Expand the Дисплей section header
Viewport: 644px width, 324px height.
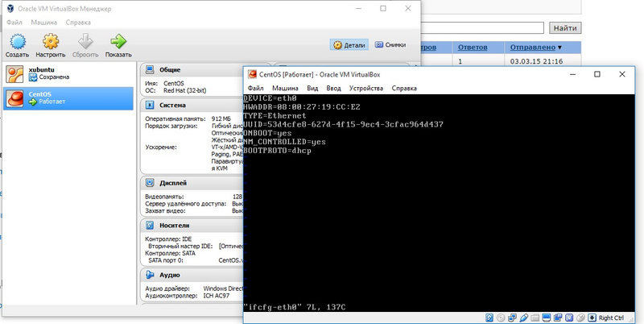[174, 181]
